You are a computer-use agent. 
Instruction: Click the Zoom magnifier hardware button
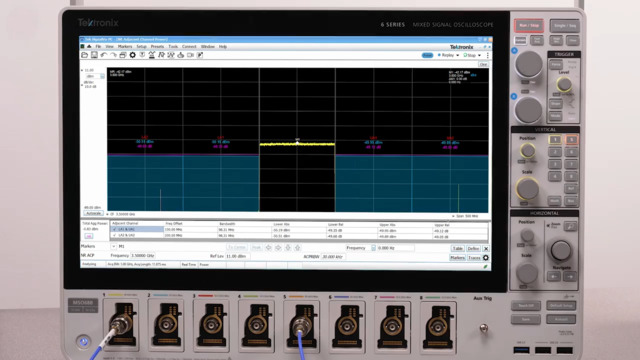(570, 226)
